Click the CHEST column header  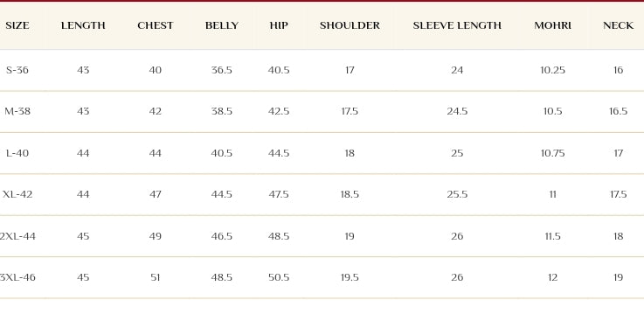click(156, 25)
